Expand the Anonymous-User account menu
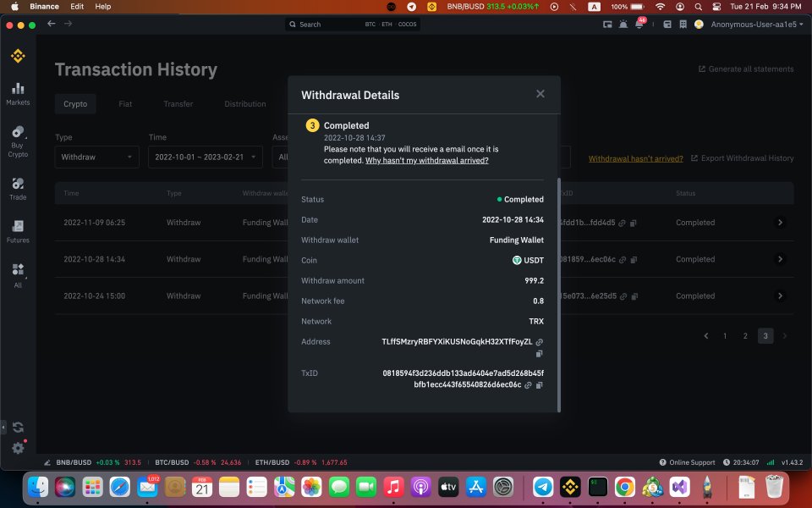 coord(756,25)
